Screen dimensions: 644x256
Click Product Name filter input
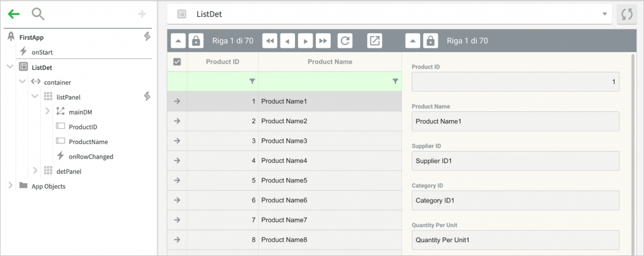[x=330, y=81]
